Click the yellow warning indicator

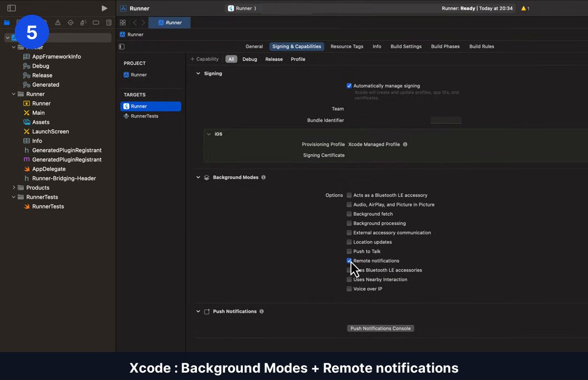pyautogui.click(x=525, y=8)
